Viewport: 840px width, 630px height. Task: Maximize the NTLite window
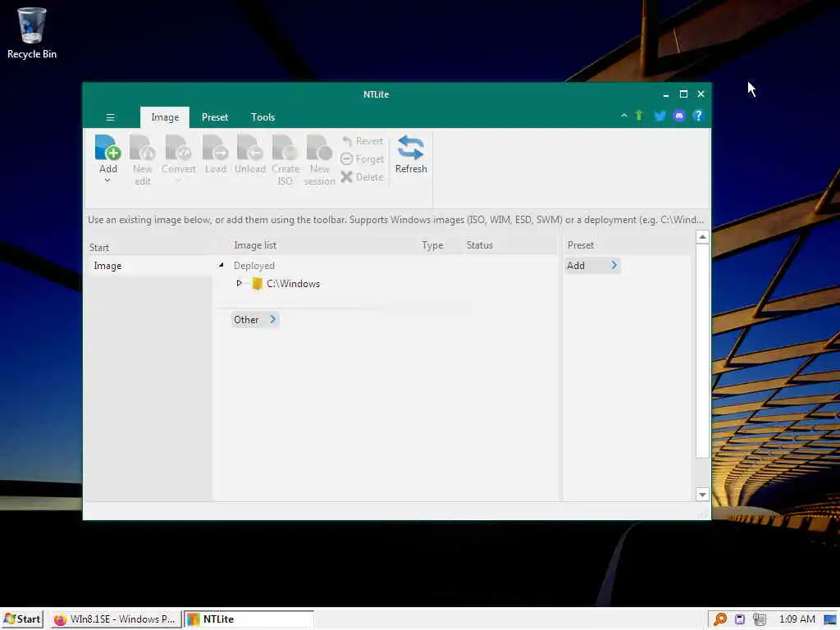[x=683, y=94]
